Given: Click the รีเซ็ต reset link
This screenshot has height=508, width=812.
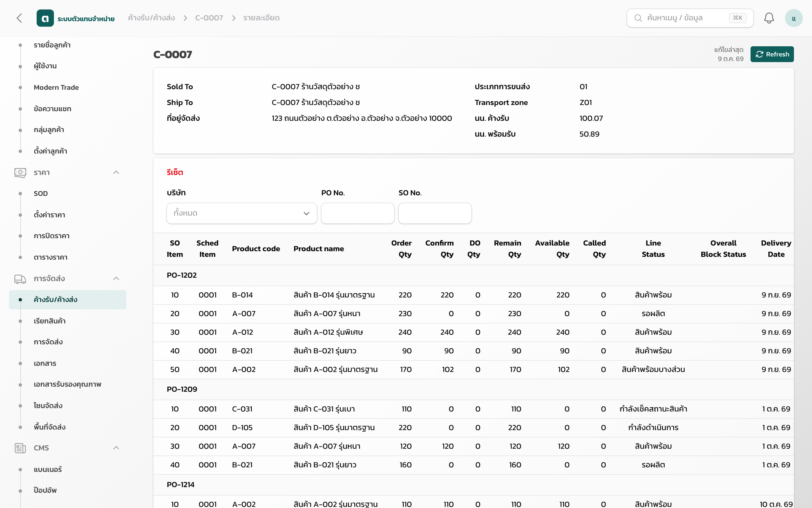Looking at the screenshot, I should 175,172.
